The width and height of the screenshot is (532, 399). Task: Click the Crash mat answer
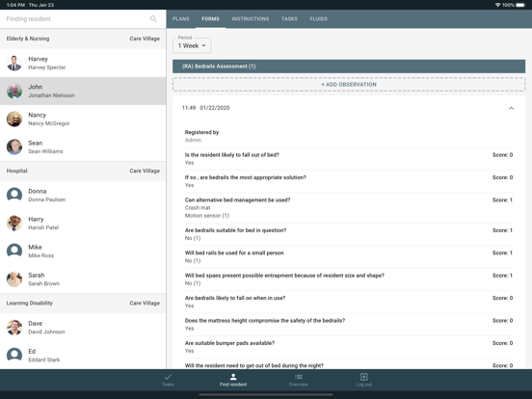click(x=198, y=207)
